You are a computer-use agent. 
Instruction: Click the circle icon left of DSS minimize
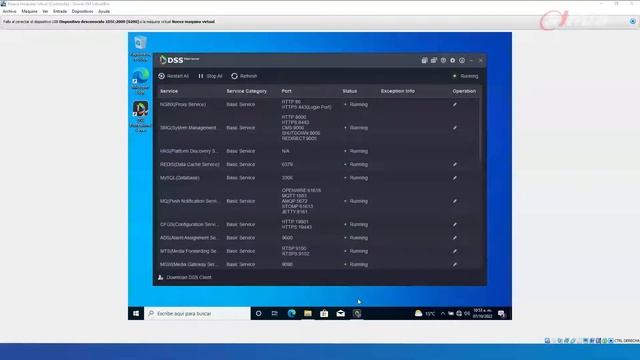point(462,60)
